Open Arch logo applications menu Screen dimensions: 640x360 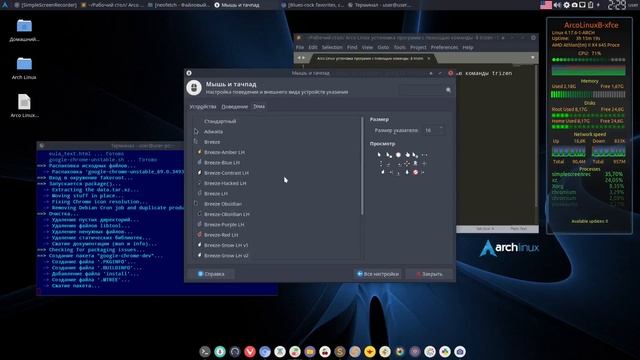(x=5, y=5)
